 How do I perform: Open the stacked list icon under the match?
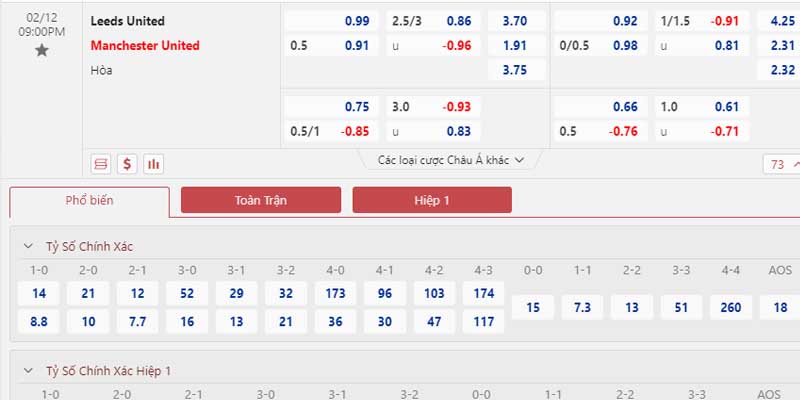pos(101,164)
